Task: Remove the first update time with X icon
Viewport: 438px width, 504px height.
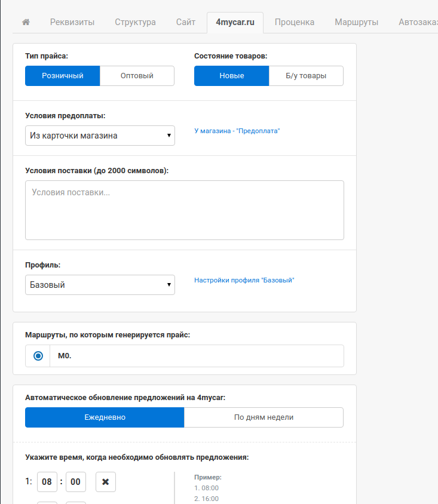Action: pos(105,482)
